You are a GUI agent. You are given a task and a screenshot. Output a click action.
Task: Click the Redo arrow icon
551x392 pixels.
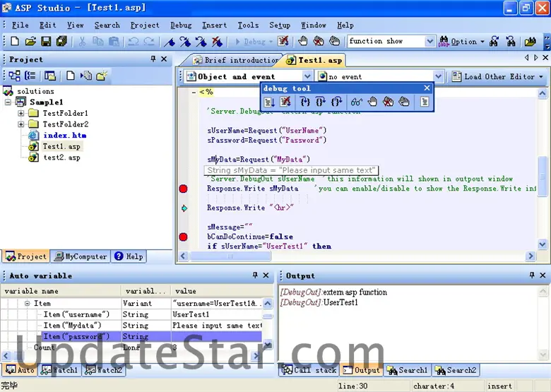point(149,42)
